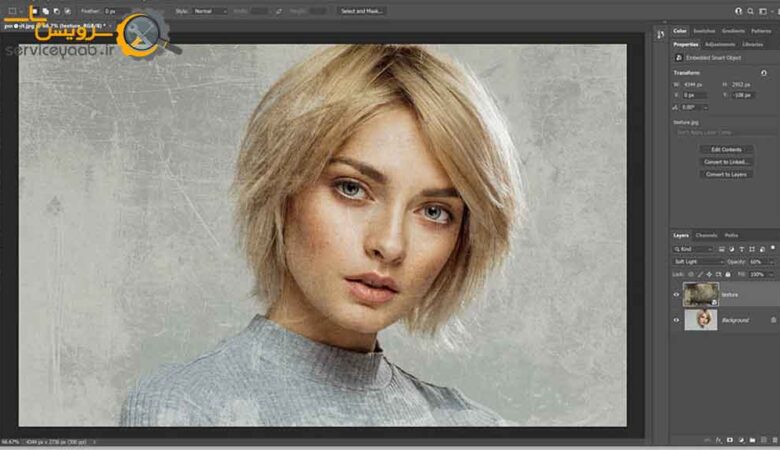Click the add layer mask icon
Screen dimensions: 780x450
point(730,440)
